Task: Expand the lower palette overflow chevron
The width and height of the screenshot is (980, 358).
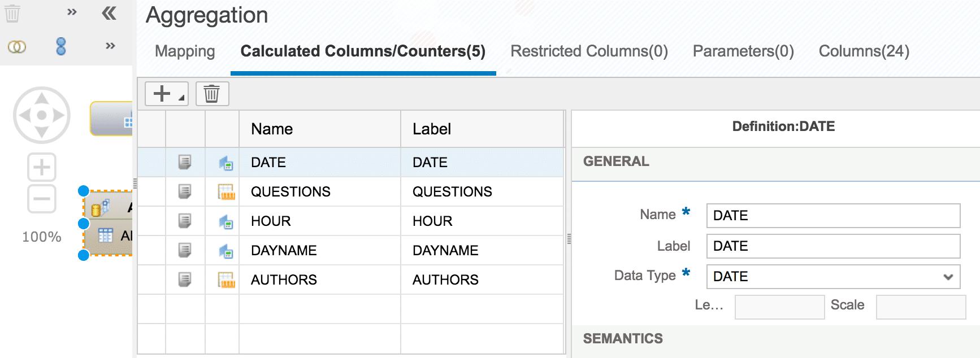Action: (x=110, y=46)
